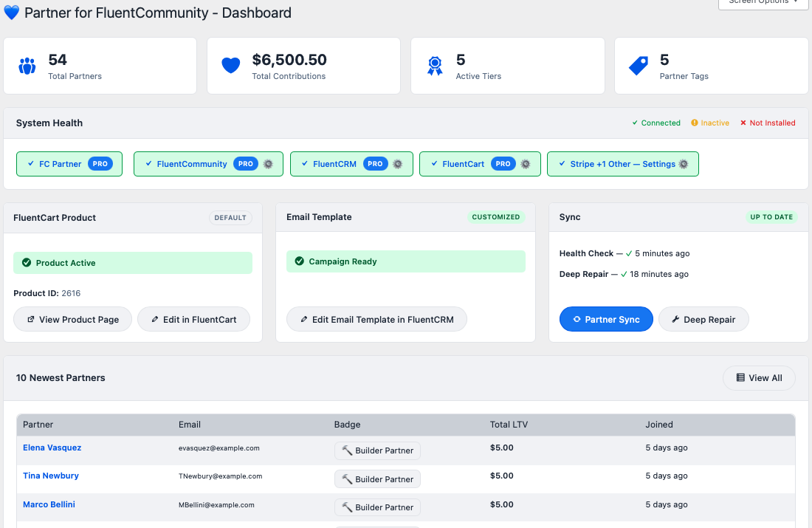Click the Partner column header

[38, 425]
